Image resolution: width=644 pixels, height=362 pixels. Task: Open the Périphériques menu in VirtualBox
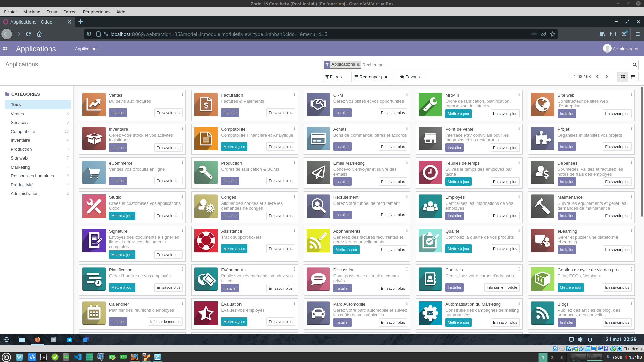pyautogui.click(x=96, y=12)
